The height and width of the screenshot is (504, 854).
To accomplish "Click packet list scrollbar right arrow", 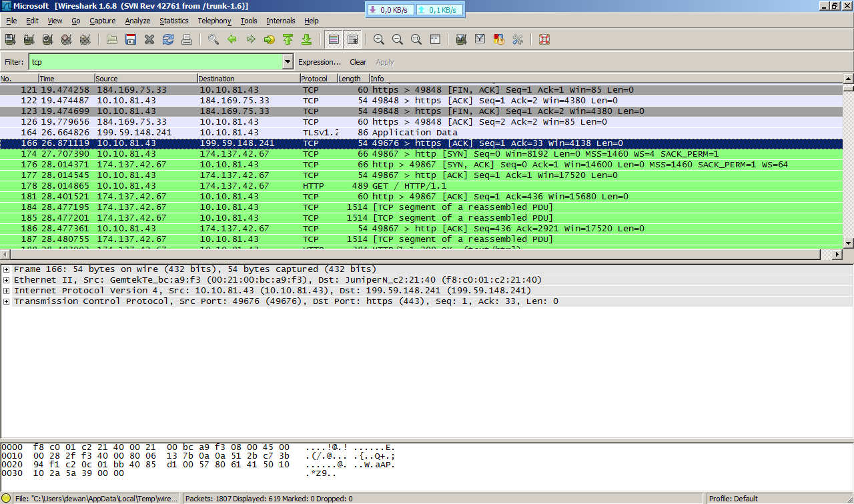I will tap(837, 255).
